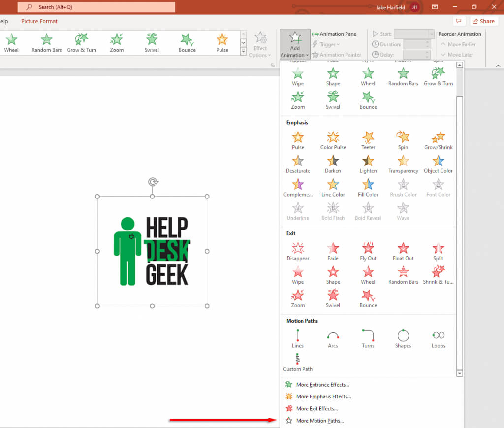The height and width of the screenshot is (428, 504).
Task: Choose the exit Wheel effect
Action: [x=368, y=275]
